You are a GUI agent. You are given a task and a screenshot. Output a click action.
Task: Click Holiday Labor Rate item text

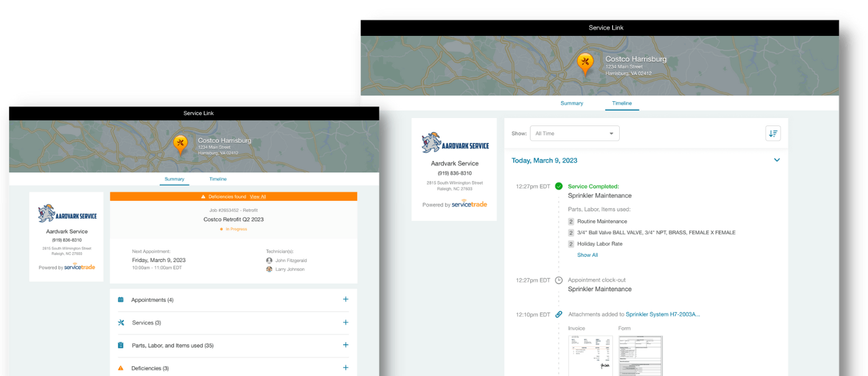[x=599, y=244]
